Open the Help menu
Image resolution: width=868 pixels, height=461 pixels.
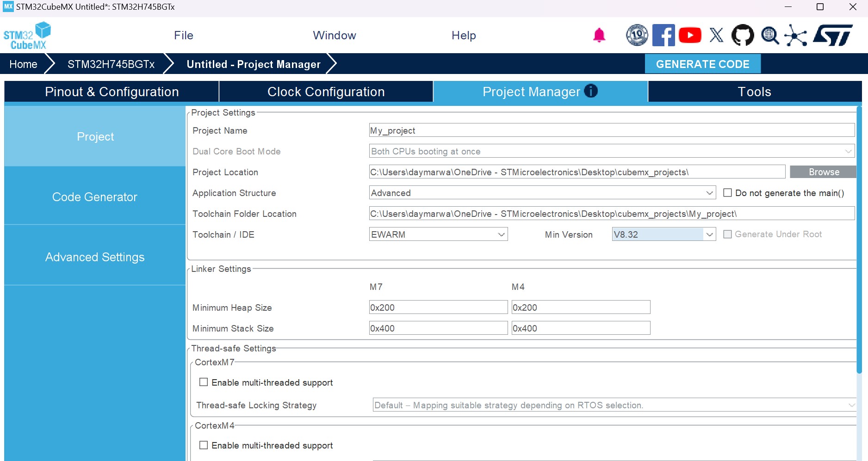(x=464, y=36)
